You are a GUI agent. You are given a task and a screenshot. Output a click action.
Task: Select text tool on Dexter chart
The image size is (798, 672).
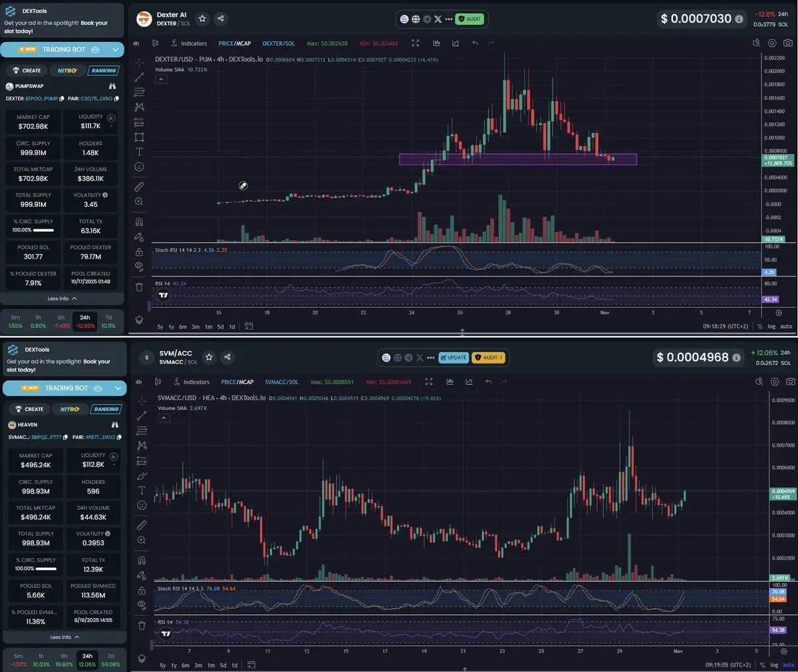click(139, 152)
